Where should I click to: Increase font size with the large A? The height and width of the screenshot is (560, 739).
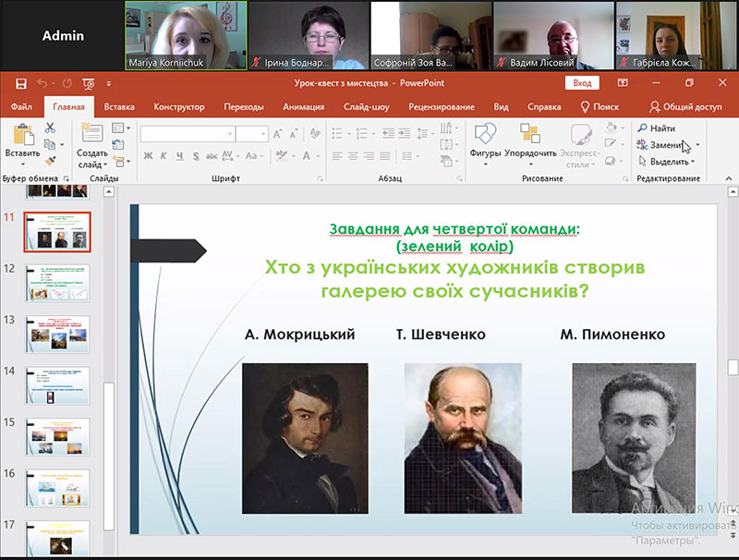click(x=278, y=134)
